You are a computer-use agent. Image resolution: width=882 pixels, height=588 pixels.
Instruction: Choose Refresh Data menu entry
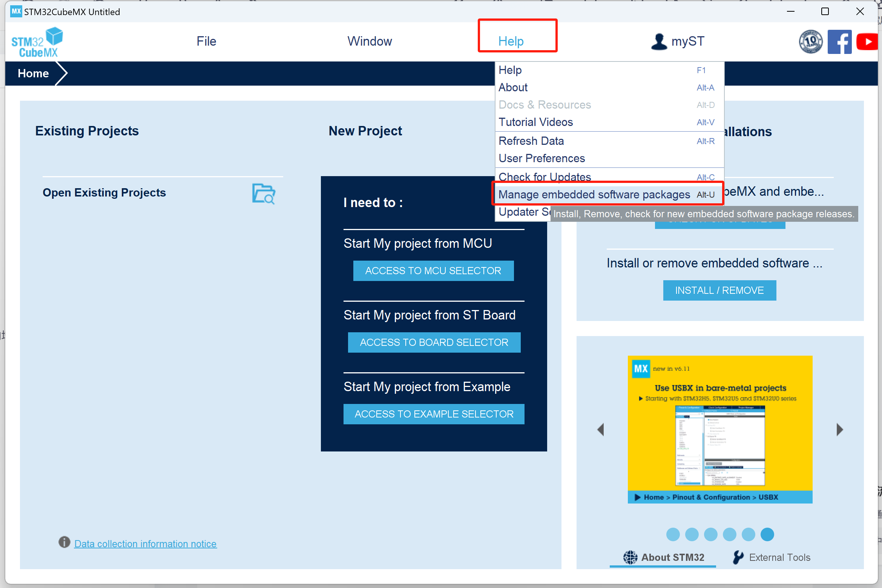[609, 141]
